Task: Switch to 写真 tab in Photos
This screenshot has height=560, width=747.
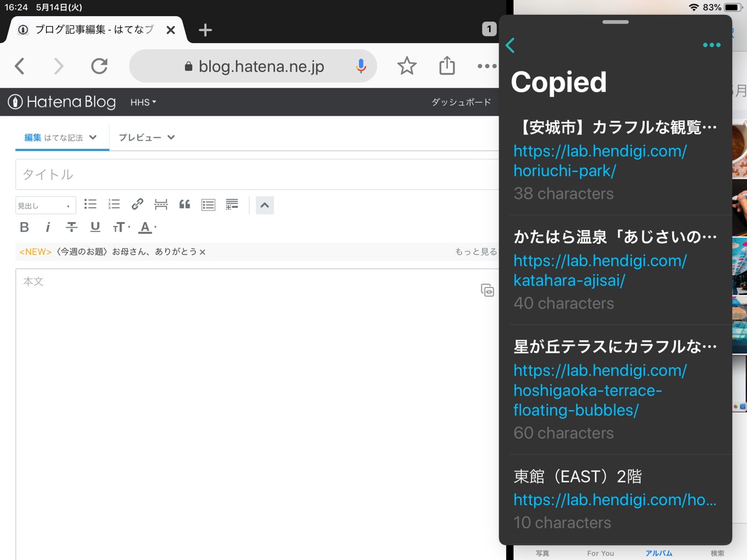Action: [542, 553]
